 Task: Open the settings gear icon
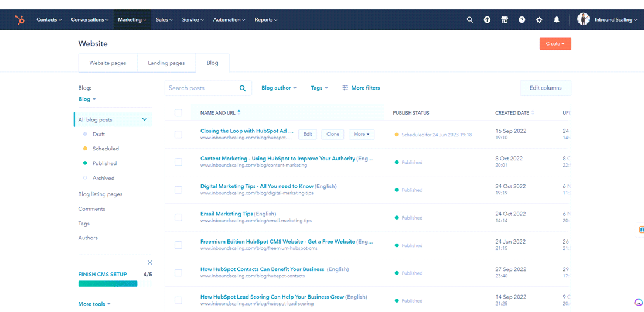point(539,20)
